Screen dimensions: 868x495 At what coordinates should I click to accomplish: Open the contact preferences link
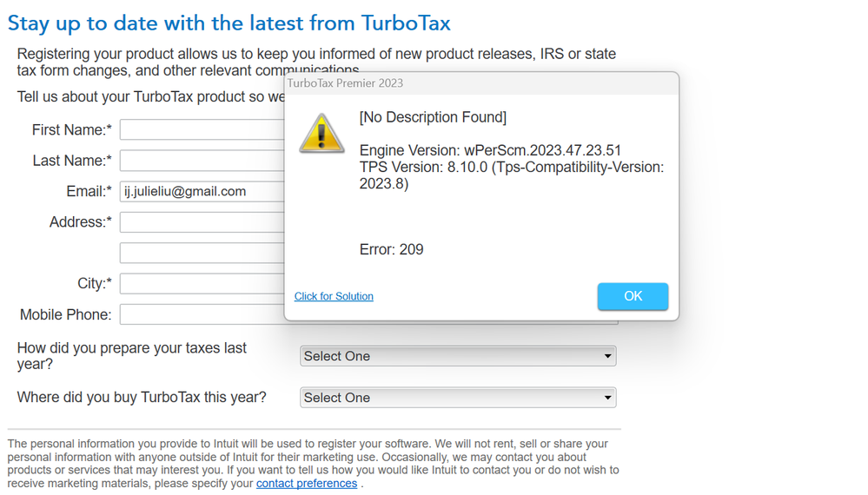pos(307,484)
